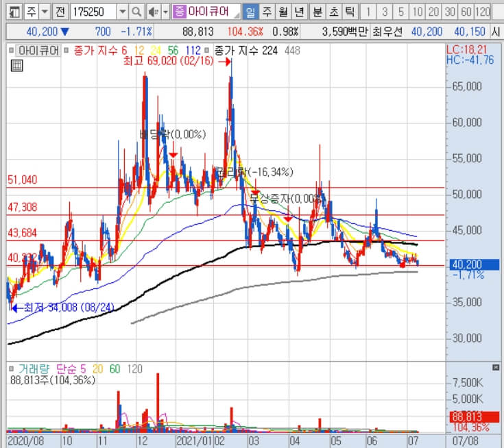Click the red 88,813 volume axis tag

coord(474,417)
